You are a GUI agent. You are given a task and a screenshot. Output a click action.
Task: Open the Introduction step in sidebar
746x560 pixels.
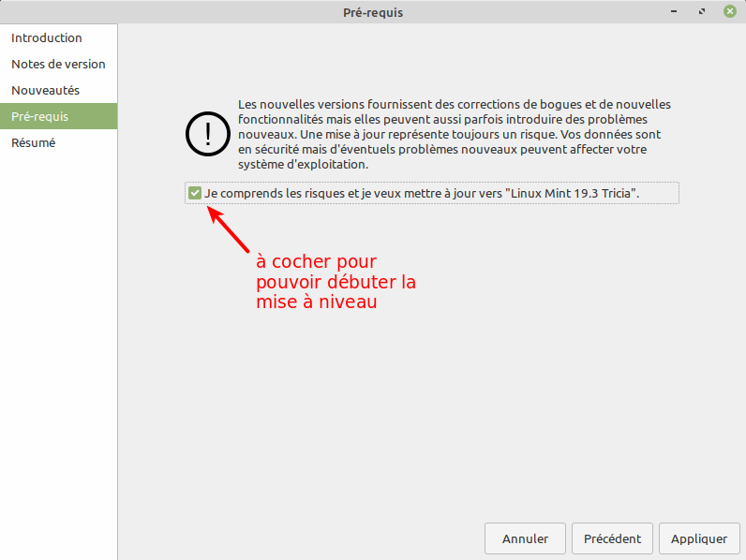point(47,38)
